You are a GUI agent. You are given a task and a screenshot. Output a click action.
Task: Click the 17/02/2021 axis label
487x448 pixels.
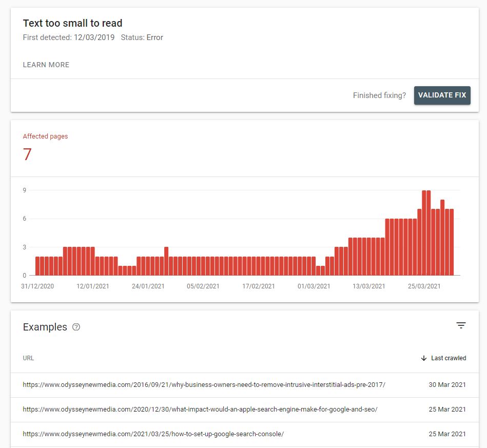pyautogui.click(x=259, y=286)
